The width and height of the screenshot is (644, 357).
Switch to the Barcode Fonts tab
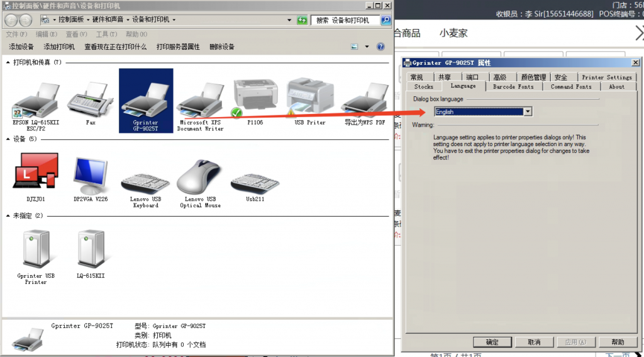pos(513,87)
